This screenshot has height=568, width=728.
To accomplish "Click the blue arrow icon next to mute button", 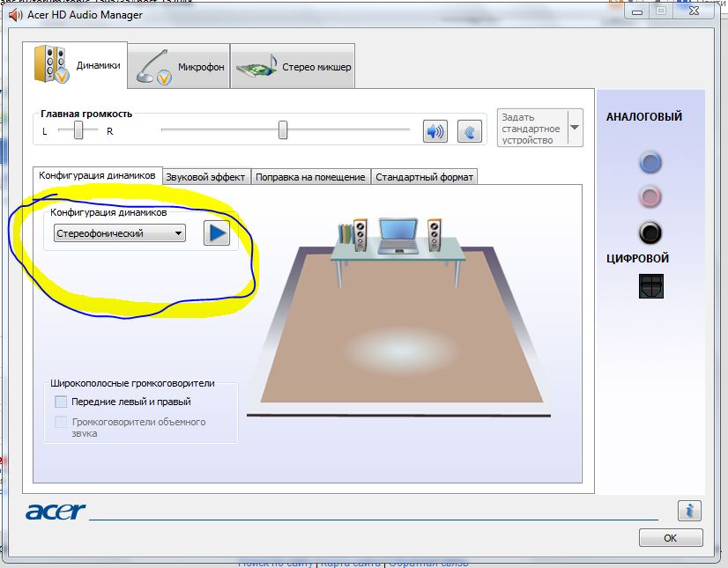I will tap(470, 132).
